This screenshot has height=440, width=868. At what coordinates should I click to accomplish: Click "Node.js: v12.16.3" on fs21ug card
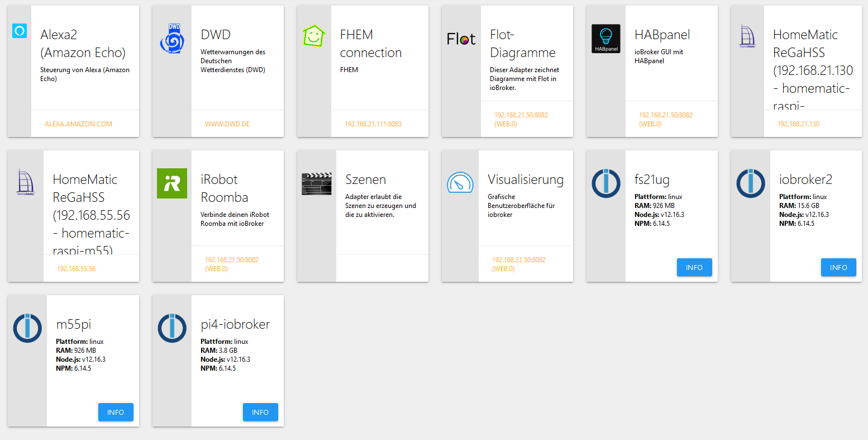pyautogui.click(x=659, y=215)
